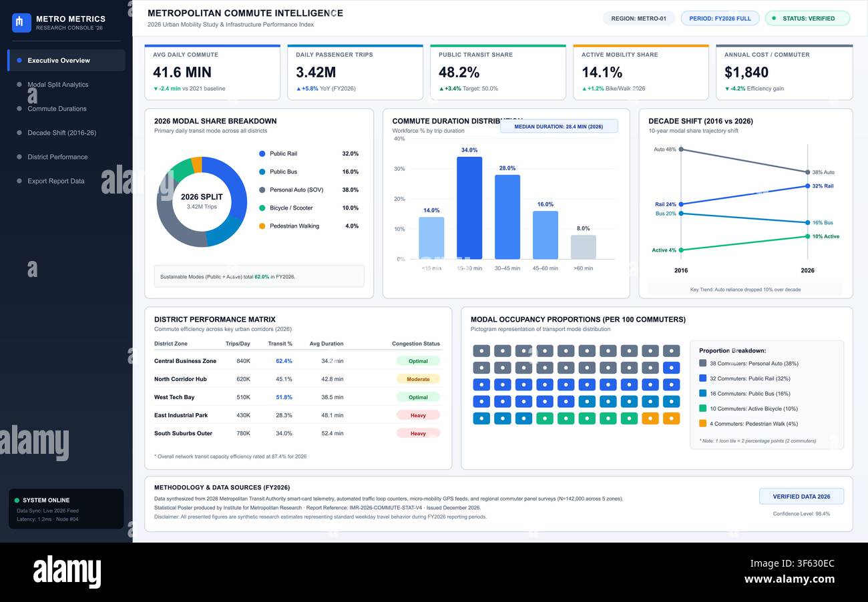Open Decade Shift (2016-26) page
Image resolution: width=868 pixels, height=602 pixels.
tap(66, 133)
